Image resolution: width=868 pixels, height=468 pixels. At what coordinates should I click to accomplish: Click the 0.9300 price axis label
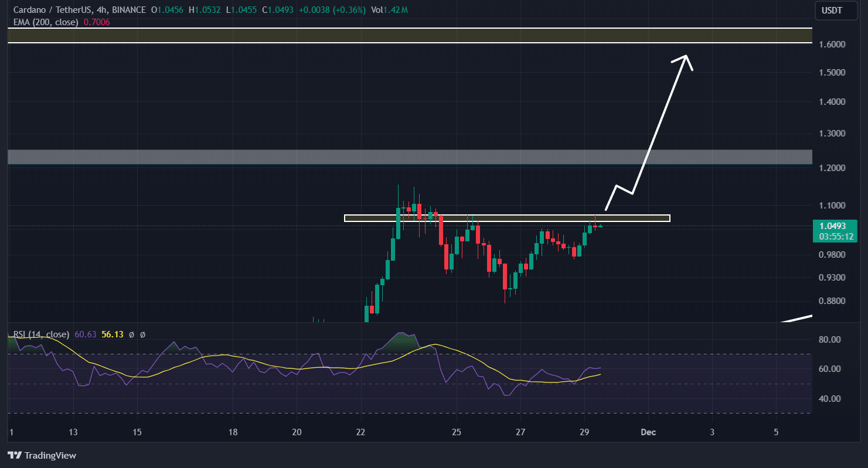832,277
